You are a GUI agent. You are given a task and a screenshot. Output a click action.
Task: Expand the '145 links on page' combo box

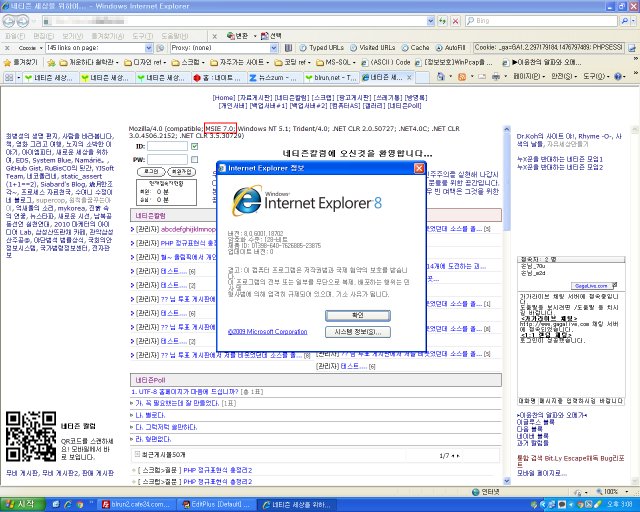click(x=149, y=48)
